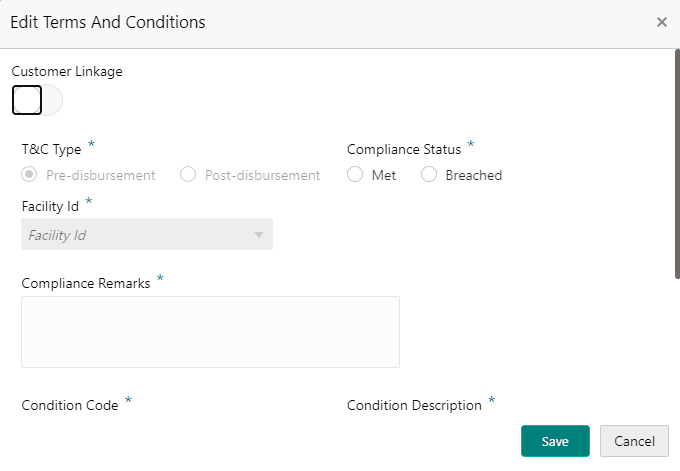The image size is (680, 471).
Task: Click the T&C Type field label
Action: pyautogui.click(x=51, y=149)
